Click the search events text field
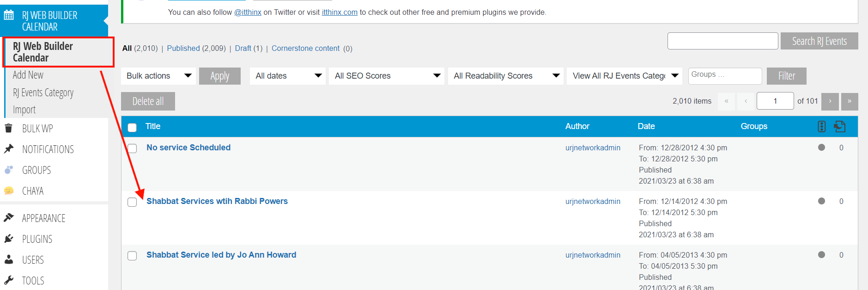Viewport: 868px width, 290px height. [x=722, y=41]
